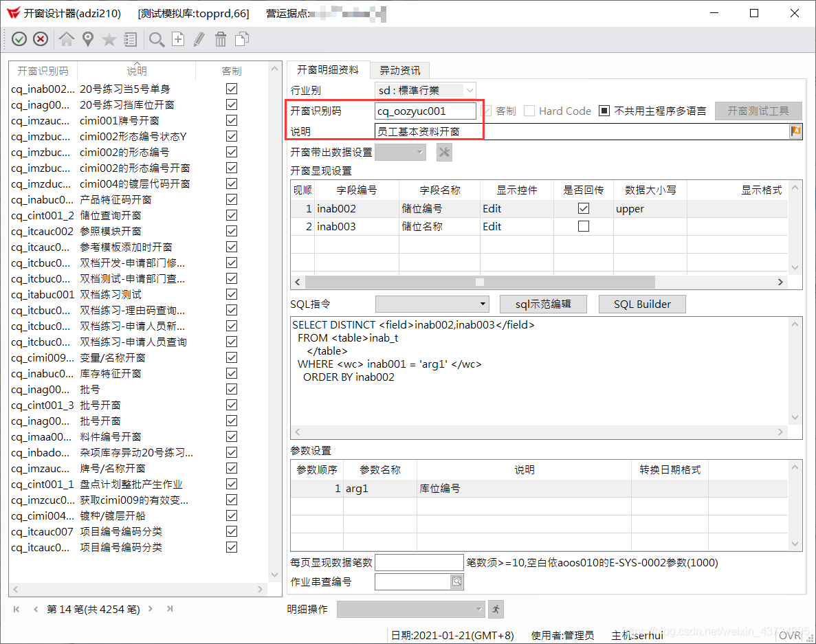Toggle checkbox for 产品特征码开窗 row
816x644 pixels.
click(232, 200)
